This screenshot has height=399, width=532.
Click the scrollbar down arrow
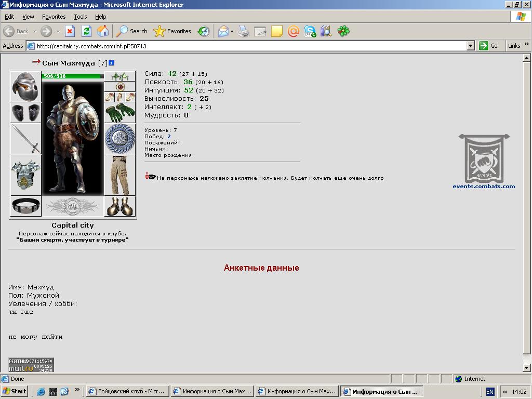point(526,367)
